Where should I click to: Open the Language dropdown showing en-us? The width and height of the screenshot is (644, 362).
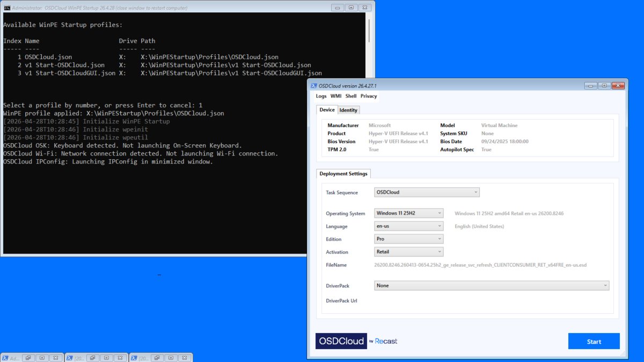(409, 226)
